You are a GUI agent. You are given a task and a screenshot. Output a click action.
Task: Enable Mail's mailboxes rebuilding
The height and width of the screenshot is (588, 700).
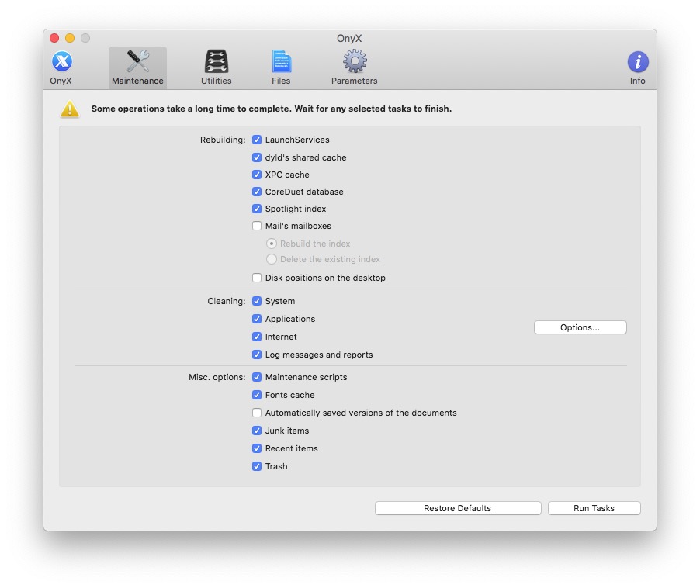click(257, 226)
